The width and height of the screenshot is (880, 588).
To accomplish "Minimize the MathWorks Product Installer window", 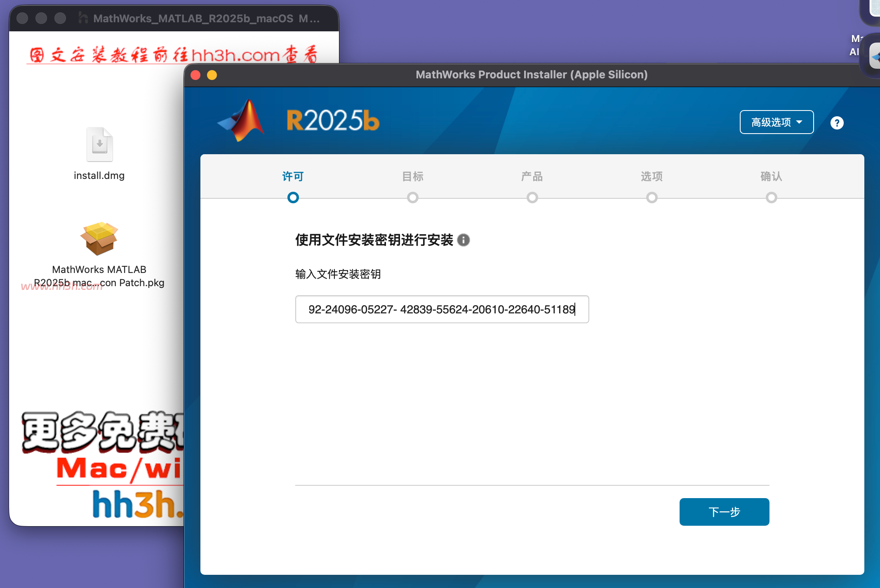I will click(212, 75).
